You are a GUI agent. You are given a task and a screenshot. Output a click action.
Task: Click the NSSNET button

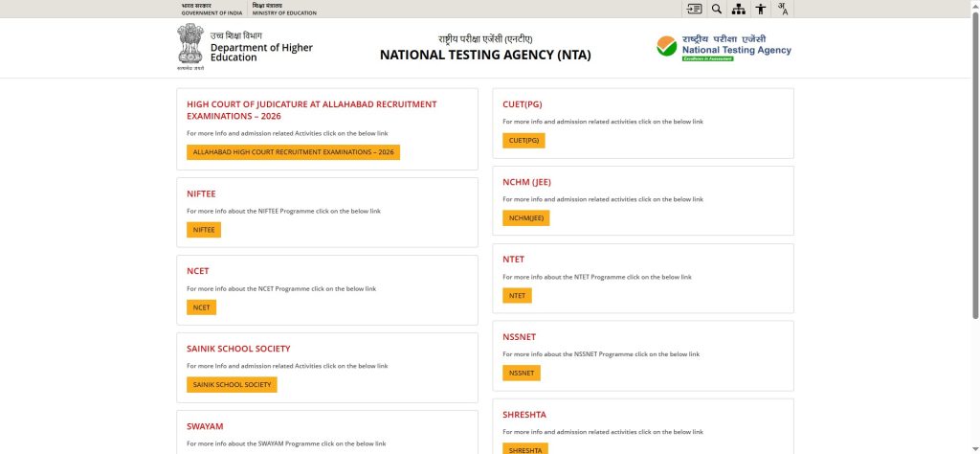click(522, 373)
